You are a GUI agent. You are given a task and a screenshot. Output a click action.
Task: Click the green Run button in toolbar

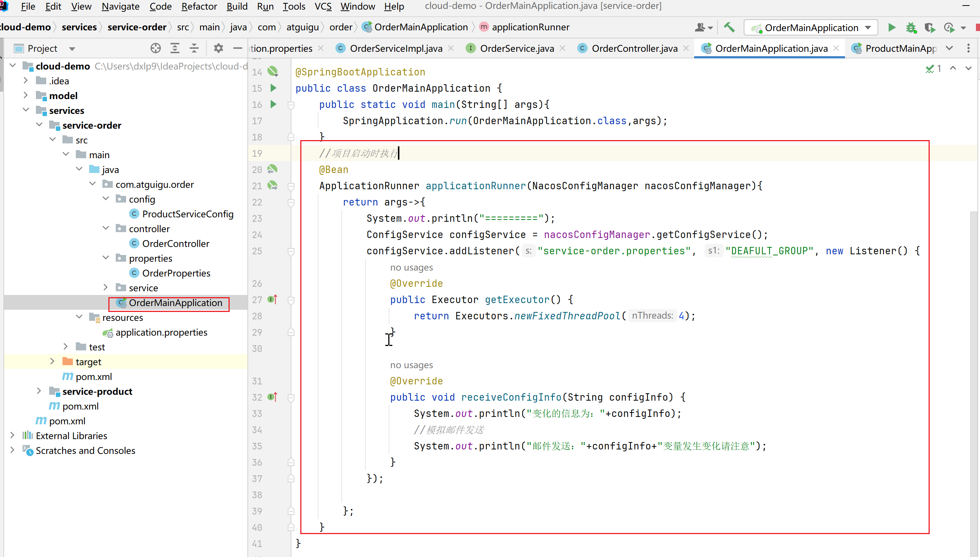point(891,28)
